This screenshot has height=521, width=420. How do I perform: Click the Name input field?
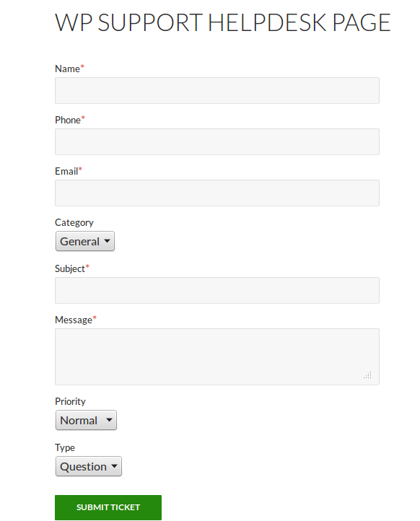click(x=217, y=90)
